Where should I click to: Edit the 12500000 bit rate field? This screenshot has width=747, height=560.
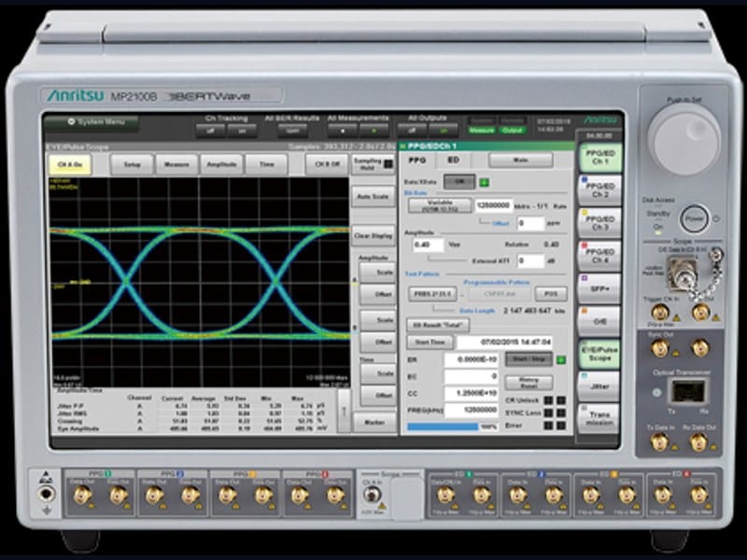click(494, 205)
